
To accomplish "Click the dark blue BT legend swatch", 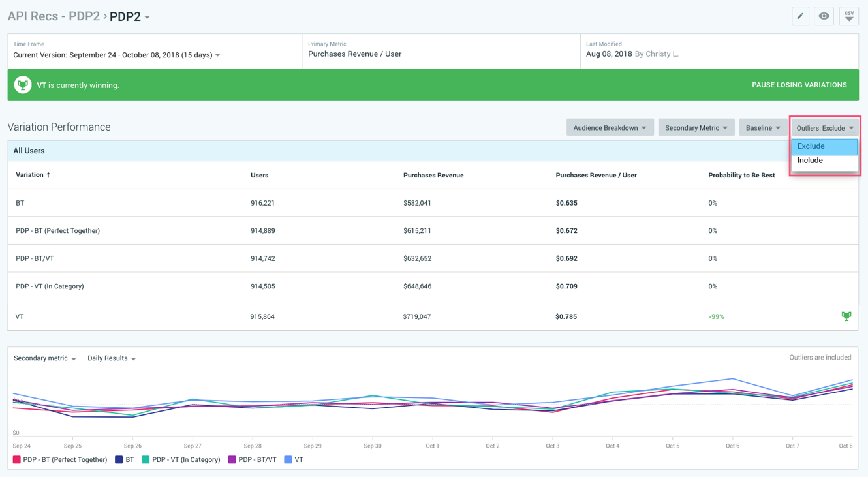I will click(x=119, y=460).
